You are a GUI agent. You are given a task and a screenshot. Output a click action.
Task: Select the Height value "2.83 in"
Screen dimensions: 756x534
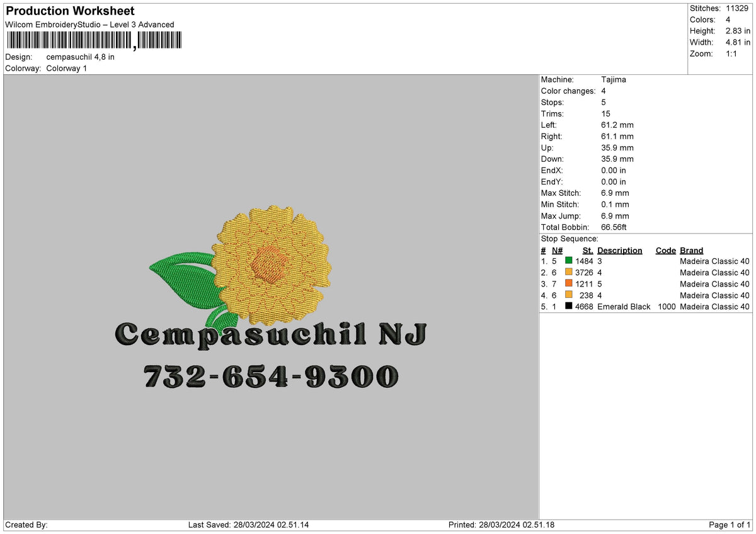click(x=738, y=31)
